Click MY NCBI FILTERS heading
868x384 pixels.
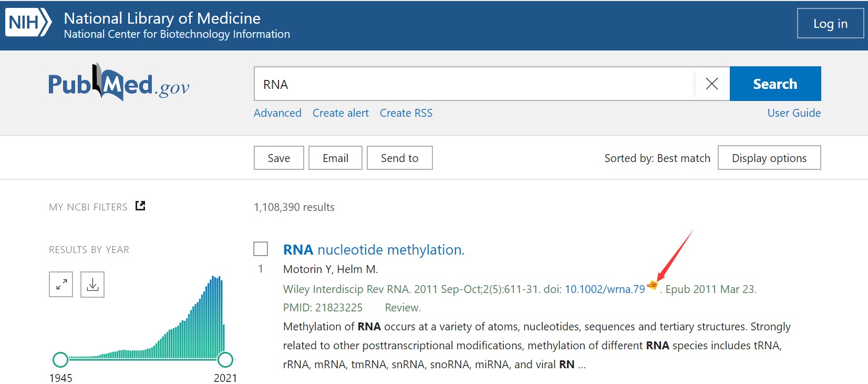pos(88,207)
